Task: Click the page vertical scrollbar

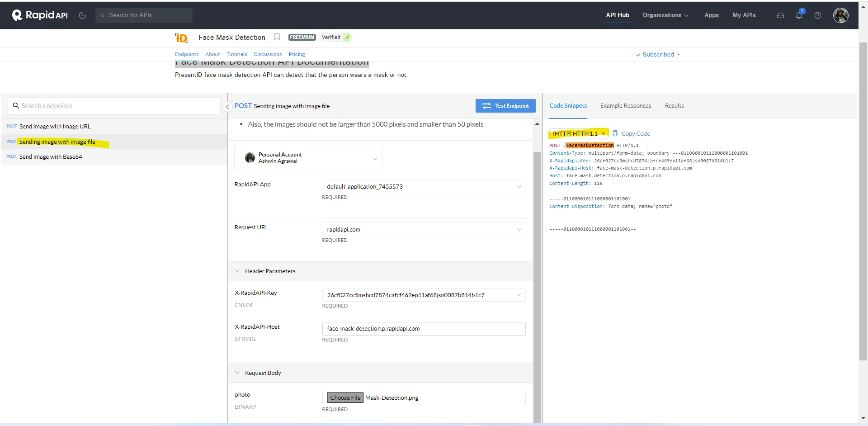Action: [x=863, y=201]
